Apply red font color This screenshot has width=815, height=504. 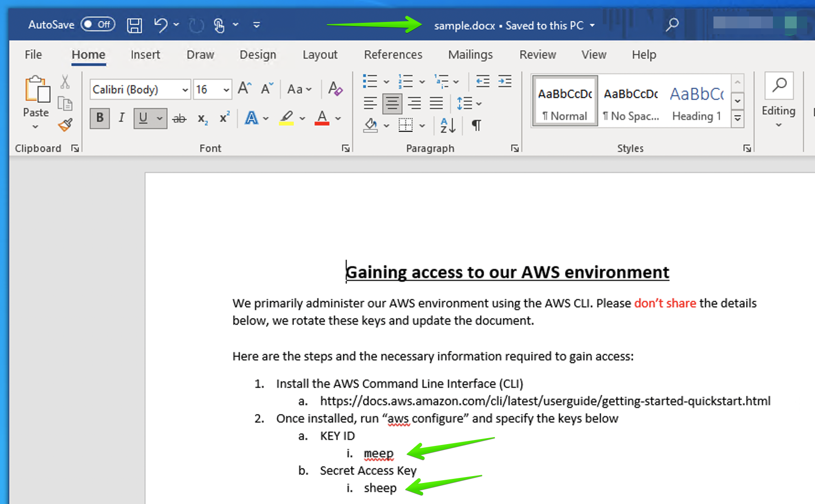tap(322, 118)
